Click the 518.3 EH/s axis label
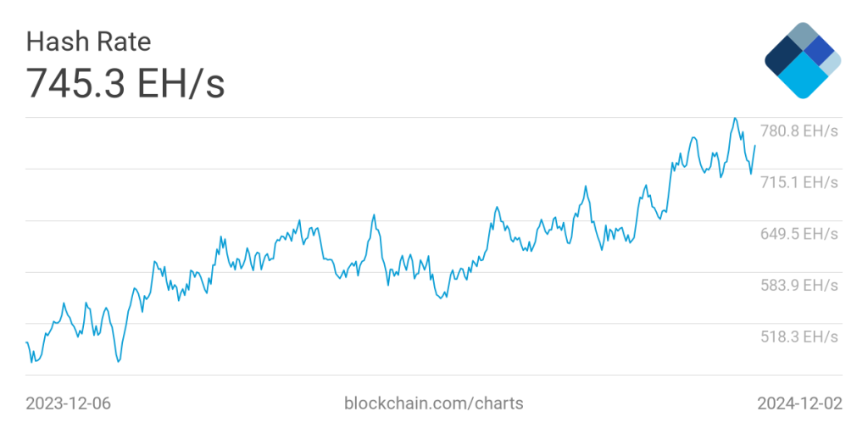 [x=799, y=337]
